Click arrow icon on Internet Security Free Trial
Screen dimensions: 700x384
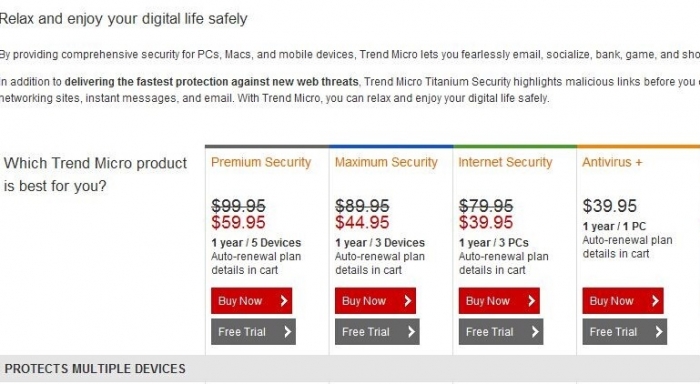pos(535,332)
